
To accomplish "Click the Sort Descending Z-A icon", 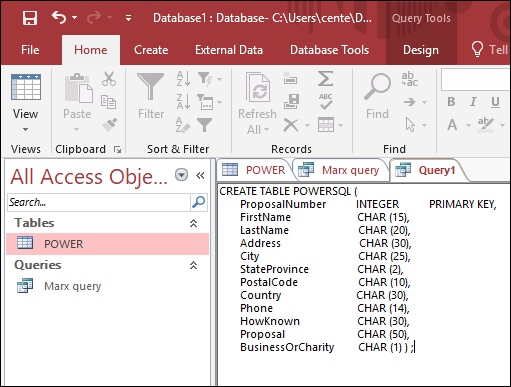I will tap(183, 102).
